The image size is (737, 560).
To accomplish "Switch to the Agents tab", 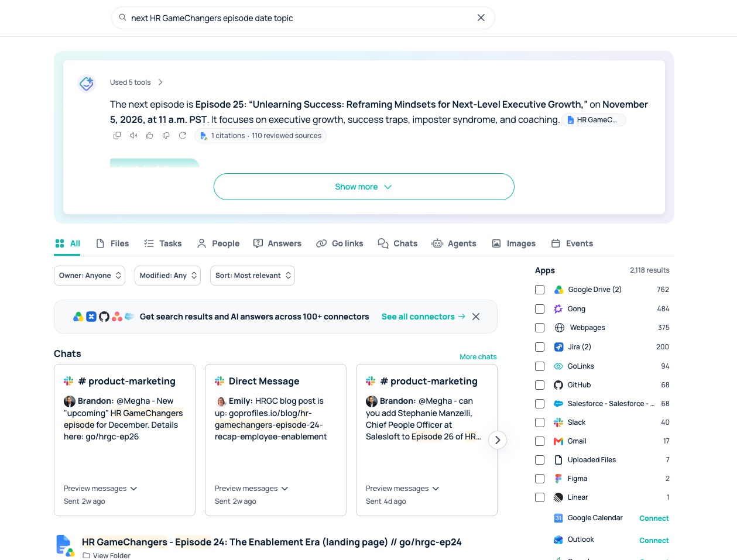I will 454,243.
